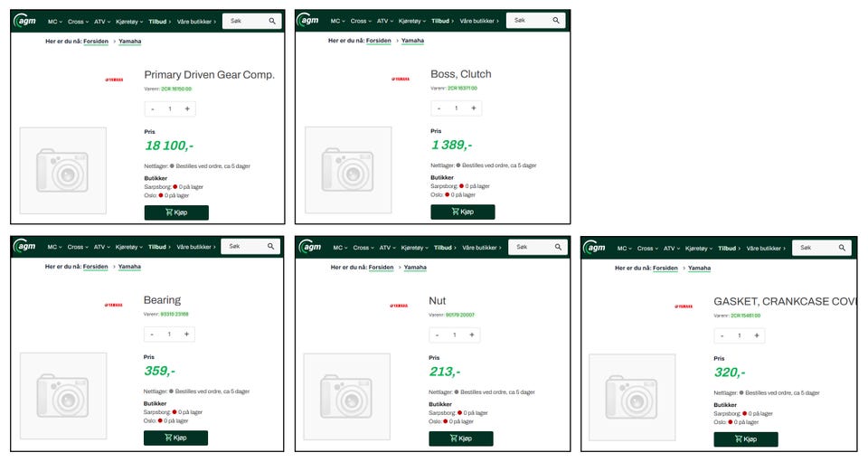This screenshot has width=868, height=462.
Task: Increase quantity for Nut product
Action: pyautogui.click(x=472, y=335)
